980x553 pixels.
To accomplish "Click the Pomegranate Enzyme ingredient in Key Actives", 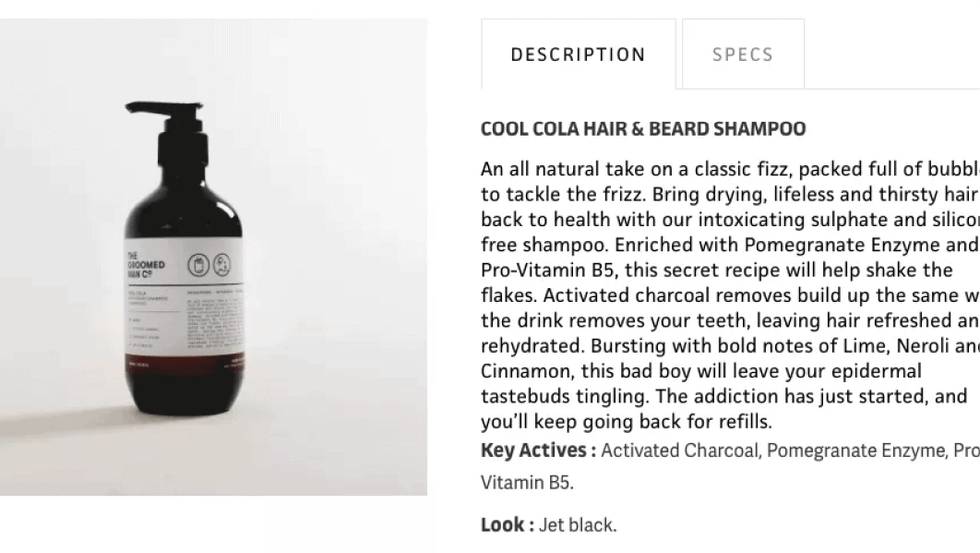I will pos(855,451).
